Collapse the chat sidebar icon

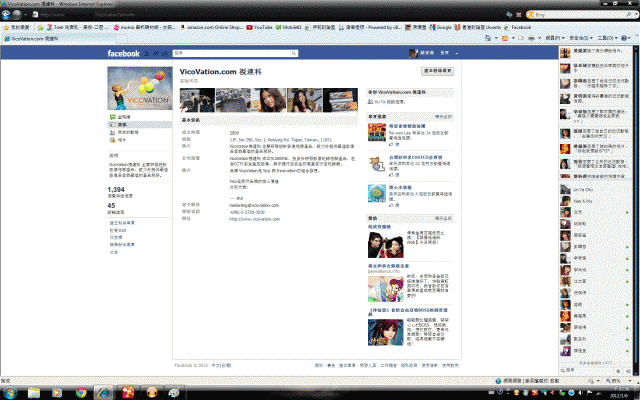[628, 371]
